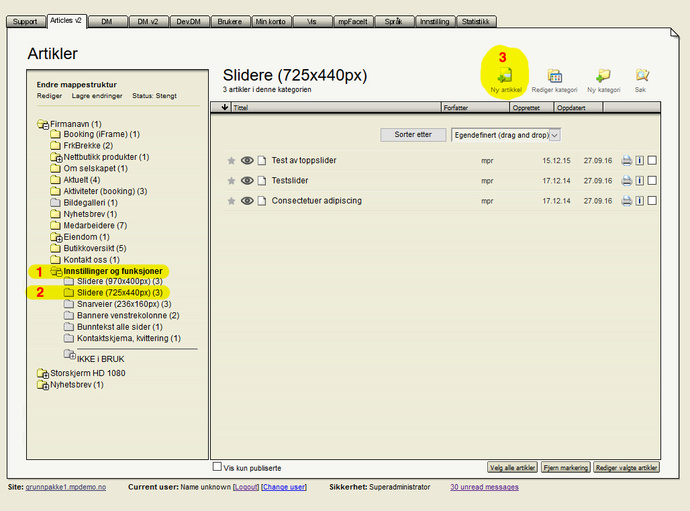The image size is (690, 511).
Task: Star the Test av toppslider article
Action: click(x=231, y=160)
